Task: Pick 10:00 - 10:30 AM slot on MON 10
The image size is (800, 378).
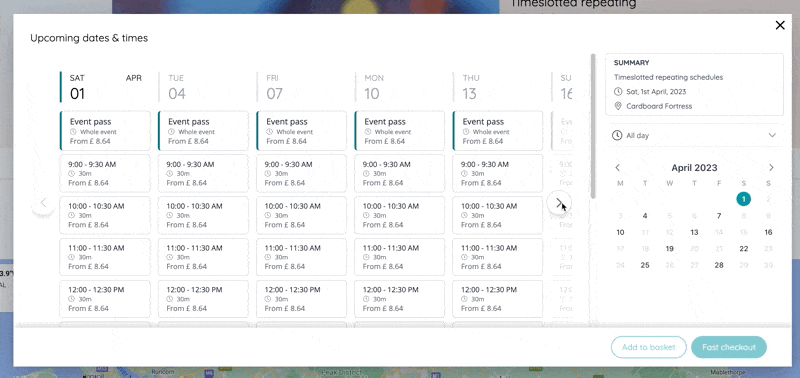Action: pyautogui.click(x=399, y=215)
